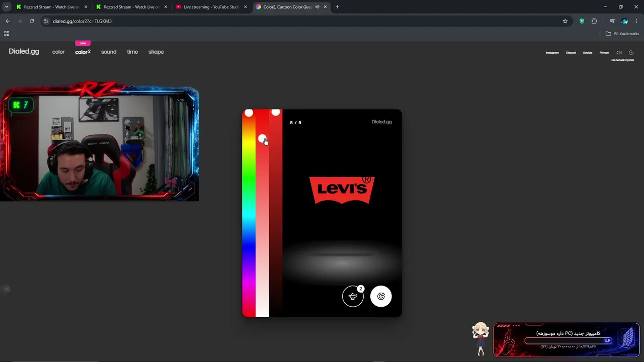Open the Privacy link

pyautogui.click(x=604, y=53)
